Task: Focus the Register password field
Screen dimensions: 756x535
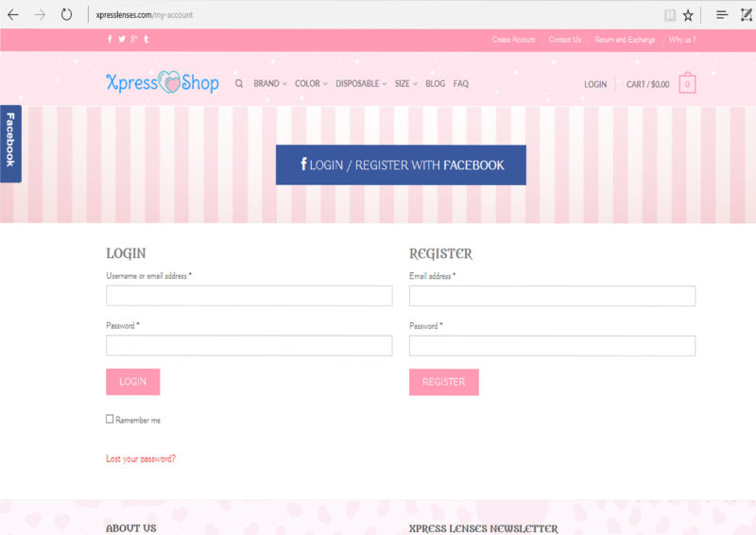Action: click(x=552, y=346)
